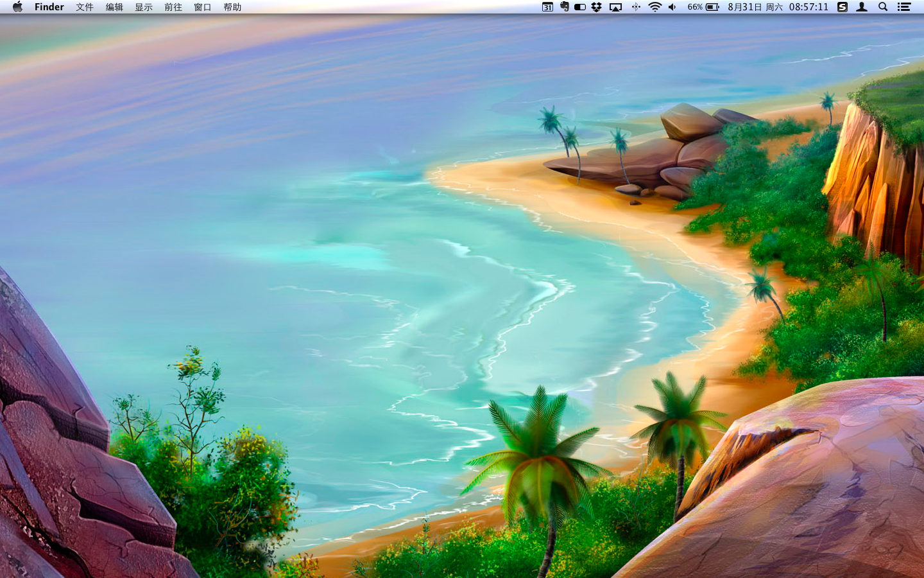Open the 窗口 menu
This screenshot has height=578, width=924.
click(x=203, y=7)
